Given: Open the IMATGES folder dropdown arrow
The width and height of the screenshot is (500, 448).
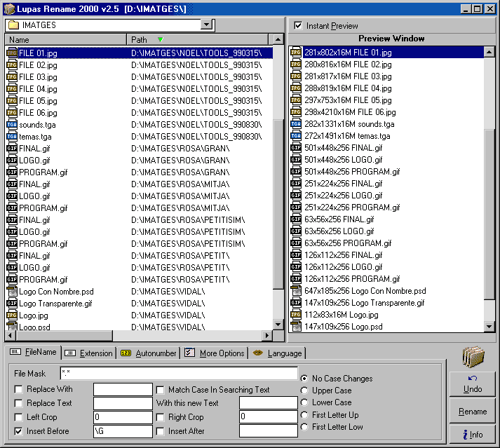Looking at the screenshot, I should [206, 25].
